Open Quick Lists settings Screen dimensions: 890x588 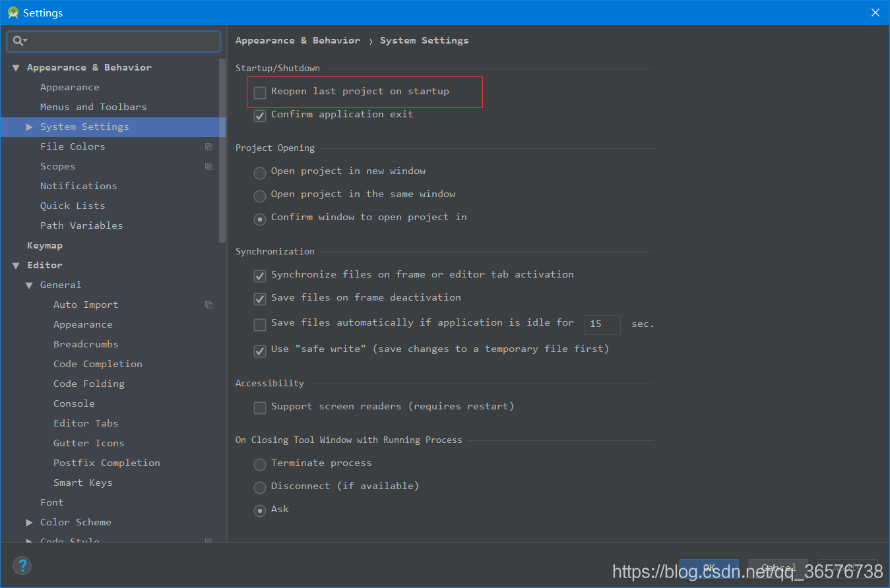click(73, 206)
